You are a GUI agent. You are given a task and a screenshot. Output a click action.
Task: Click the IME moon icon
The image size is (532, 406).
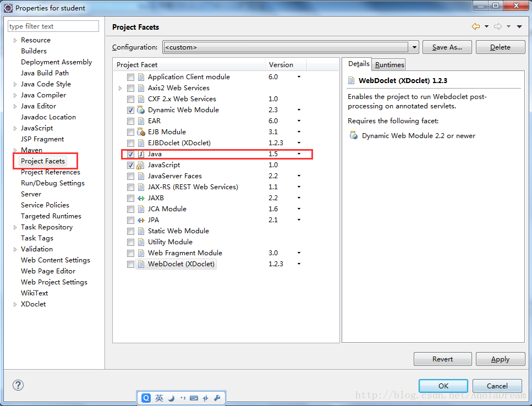tap(171, 398)
